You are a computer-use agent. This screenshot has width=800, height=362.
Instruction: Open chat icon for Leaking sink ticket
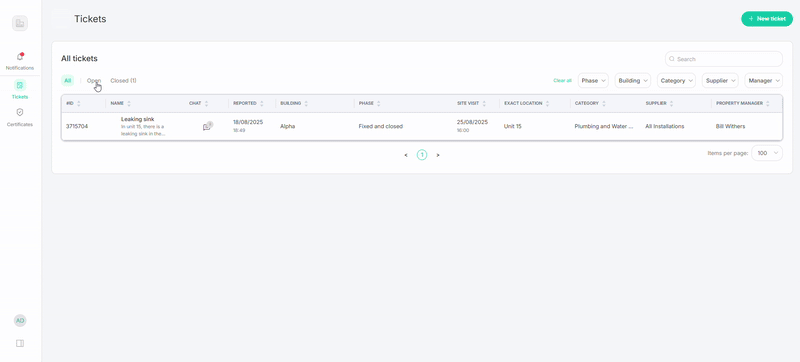pos(207,126)
